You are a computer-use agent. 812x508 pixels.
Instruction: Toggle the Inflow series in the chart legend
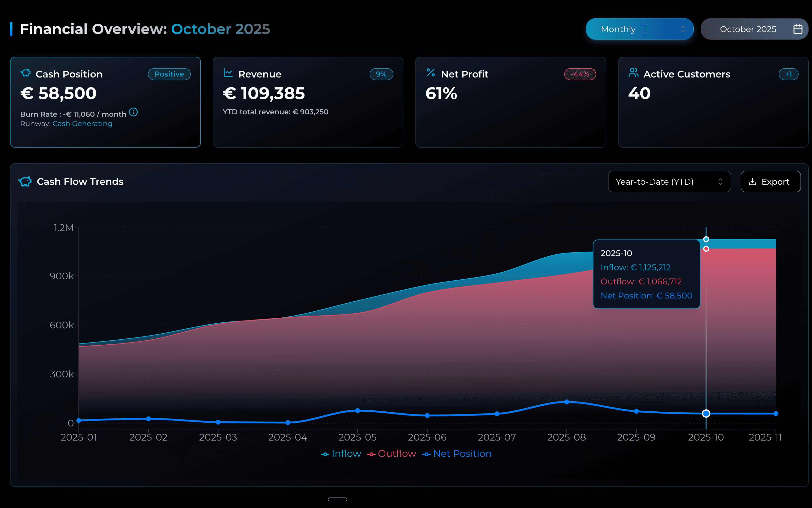(x=341, y=453)
